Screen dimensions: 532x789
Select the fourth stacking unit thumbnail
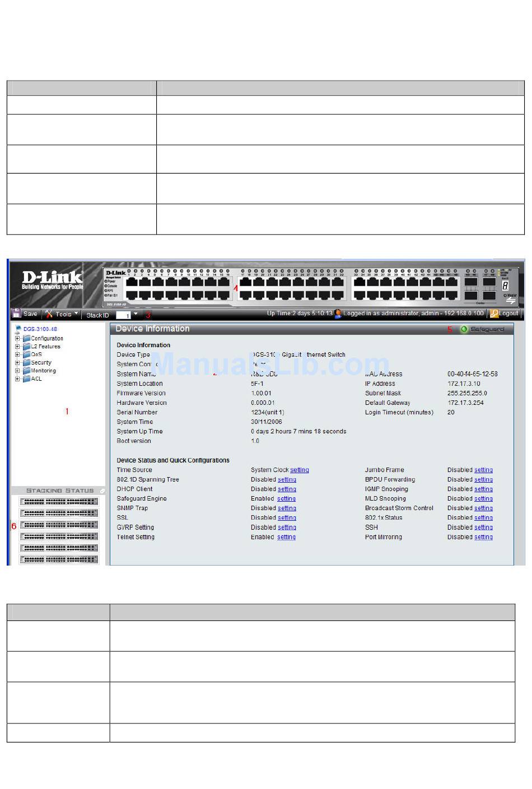pos(59,536)
